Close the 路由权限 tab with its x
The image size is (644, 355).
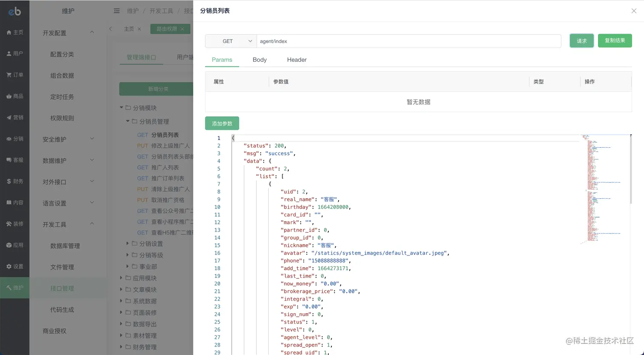(x=182, y=29)
